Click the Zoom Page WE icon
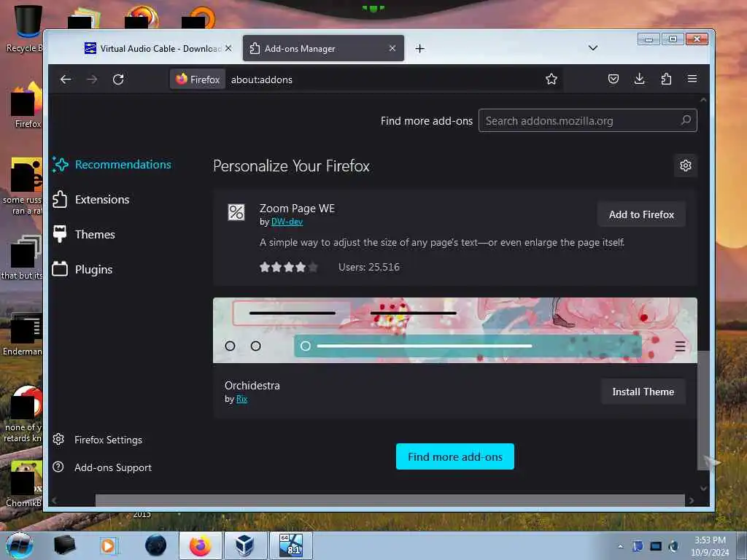Screen dimensions: 747x560 tap(236, 212)
